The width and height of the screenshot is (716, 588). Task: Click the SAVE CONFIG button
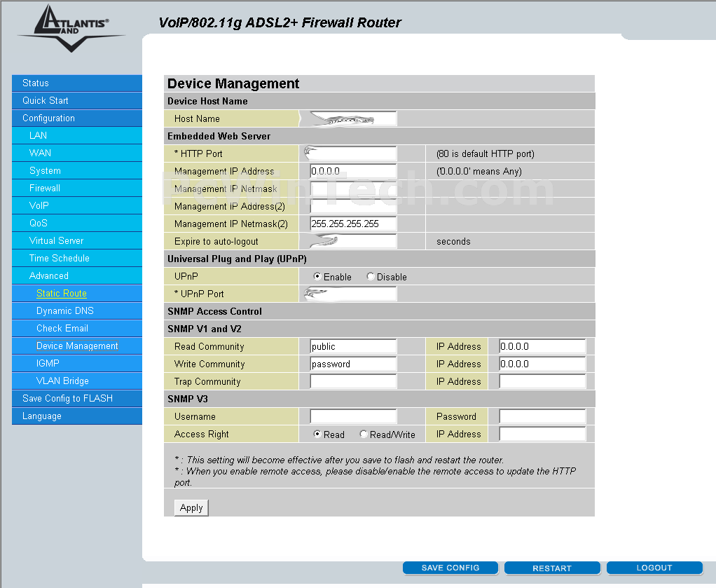(x=450, y=568)
